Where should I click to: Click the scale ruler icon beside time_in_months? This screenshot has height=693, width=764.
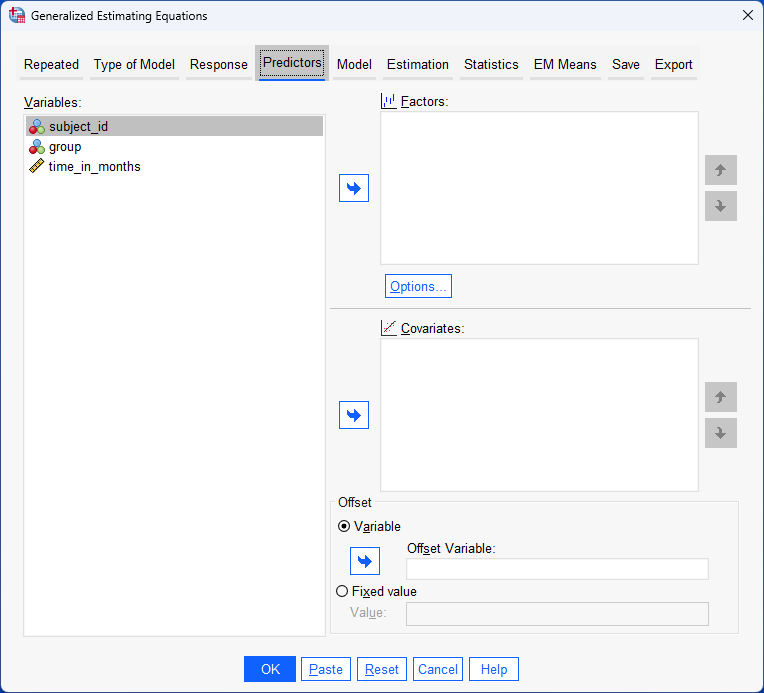(37, 167)
